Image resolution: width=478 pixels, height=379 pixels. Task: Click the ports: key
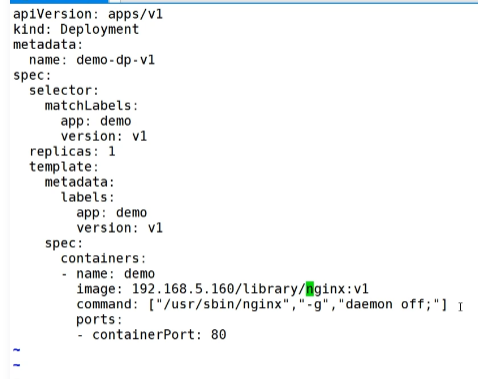click(x=99, y=320)
